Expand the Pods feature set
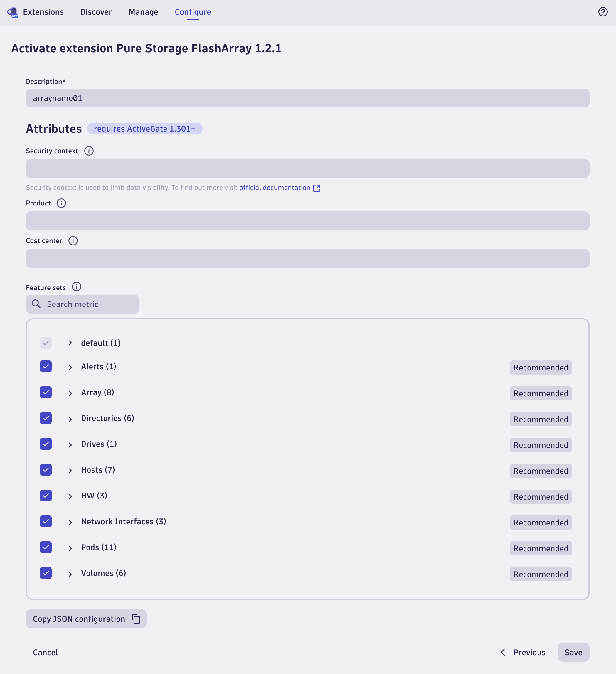This screenshot has width=616, height=674. 70,547
